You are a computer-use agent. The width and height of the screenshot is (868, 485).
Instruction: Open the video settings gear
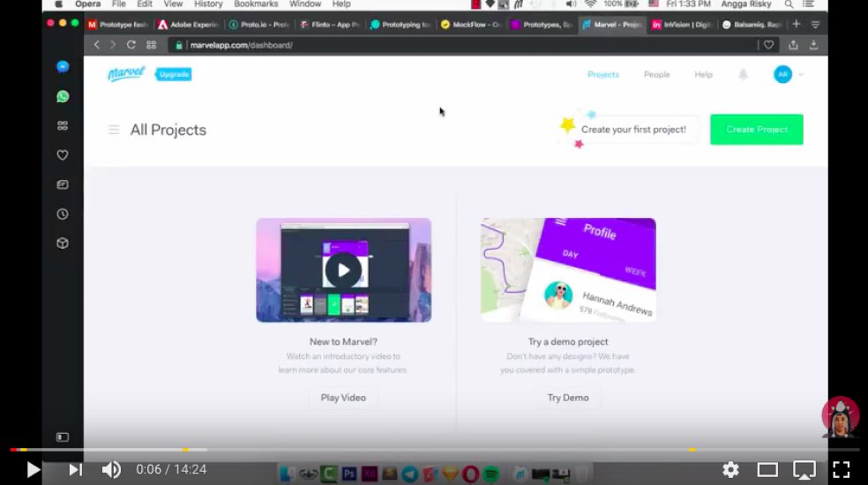click(730, 469)
